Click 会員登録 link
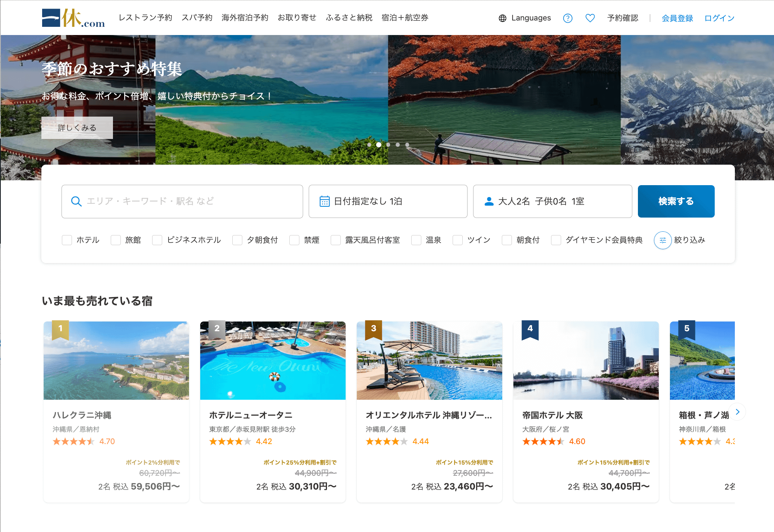The image size is (774, 532). coord(677,18)
